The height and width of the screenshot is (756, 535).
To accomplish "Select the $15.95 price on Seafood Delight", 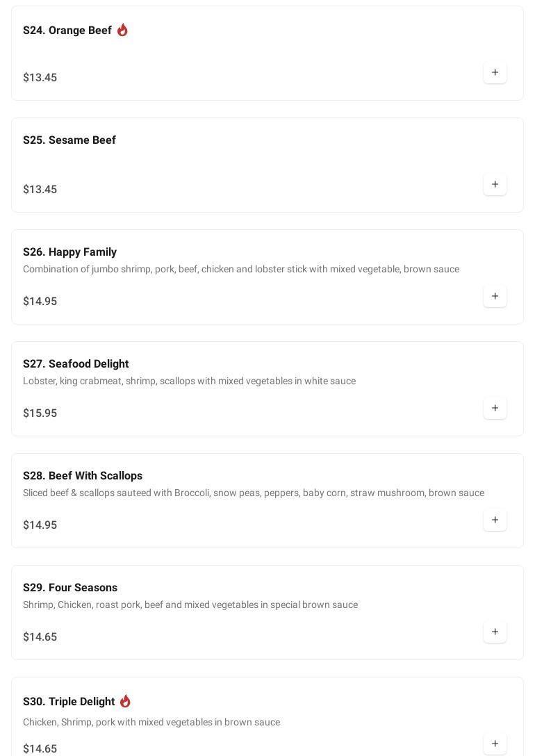I will (x=40, y=413).
